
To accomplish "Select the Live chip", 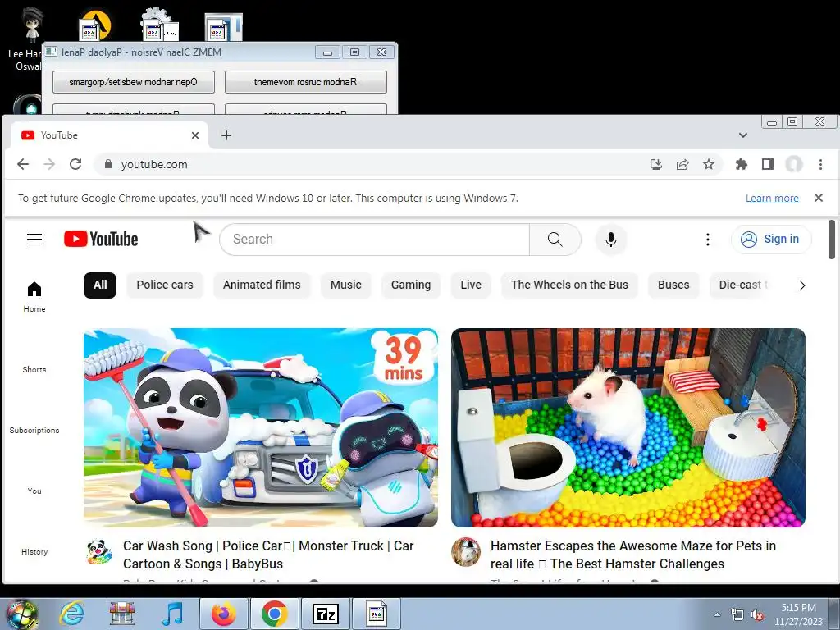I will point(470,285).
